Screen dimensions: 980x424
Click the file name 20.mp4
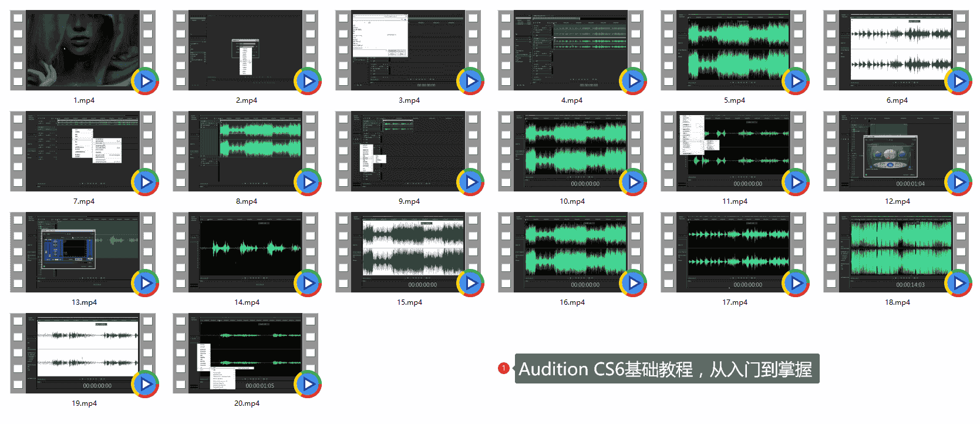coord(247,403)
